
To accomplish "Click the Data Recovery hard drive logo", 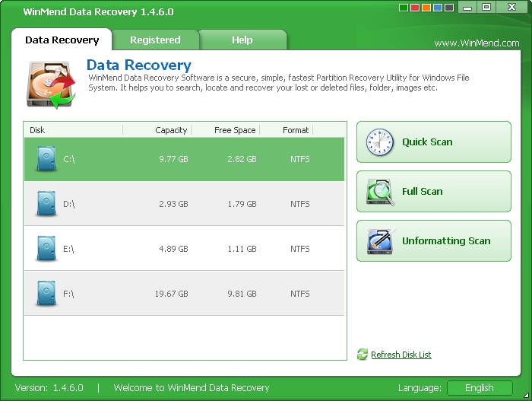I will tap(51, 84).
